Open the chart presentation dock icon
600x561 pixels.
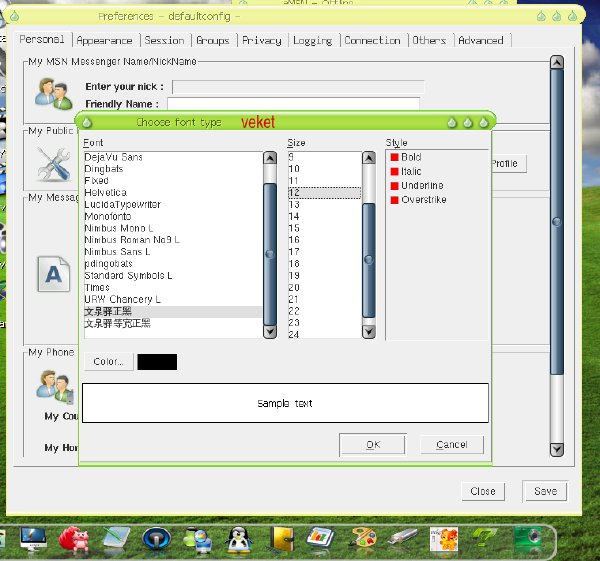click(x=320, y=538)
